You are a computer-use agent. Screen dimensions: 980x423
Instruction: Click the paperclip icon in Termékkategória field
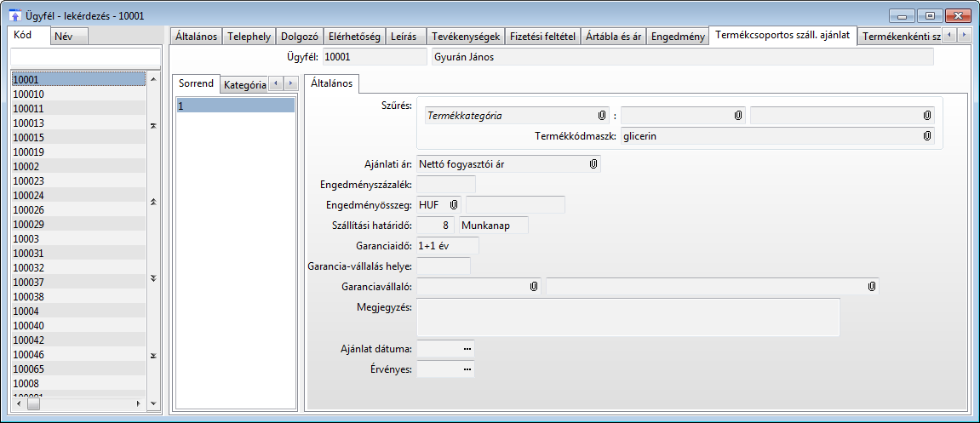pos(601,116)
